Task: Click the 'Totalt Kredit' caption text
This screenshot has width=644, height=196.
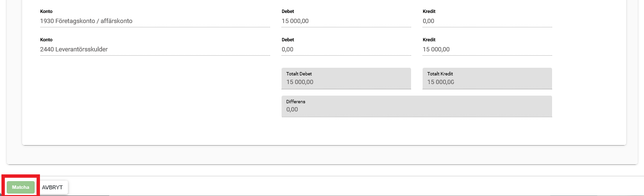Action: click(x=440, y=74)
